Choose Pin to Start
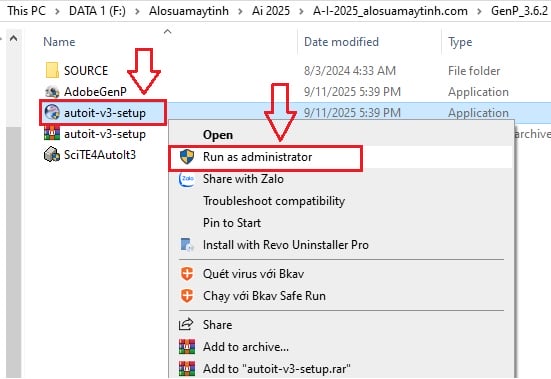Screen dimensions: 551x379 pos(232,223)
